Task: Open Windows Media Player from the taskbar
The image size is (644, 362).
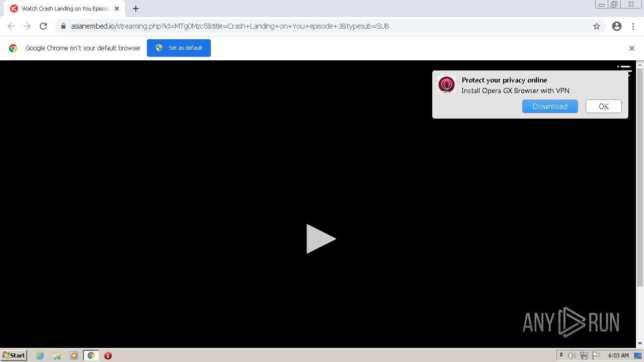Action: 74,355
